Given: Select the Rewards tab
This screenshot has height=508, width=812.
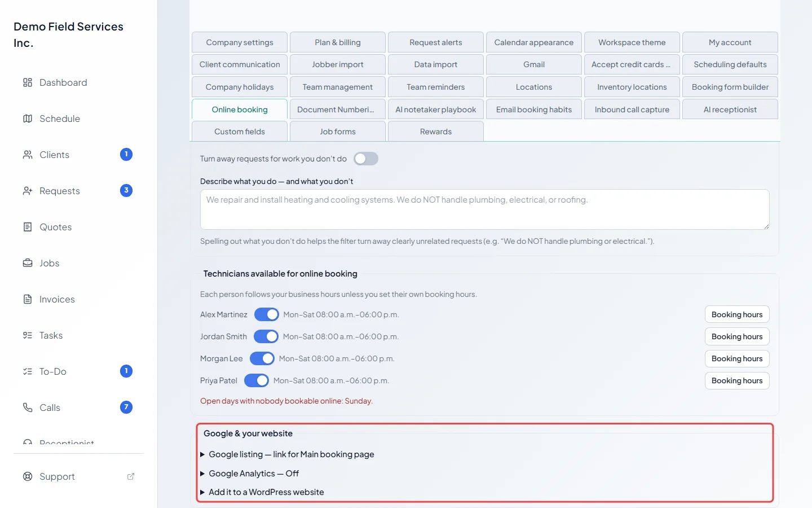Looking at the screenshot, I should (436, 132).
